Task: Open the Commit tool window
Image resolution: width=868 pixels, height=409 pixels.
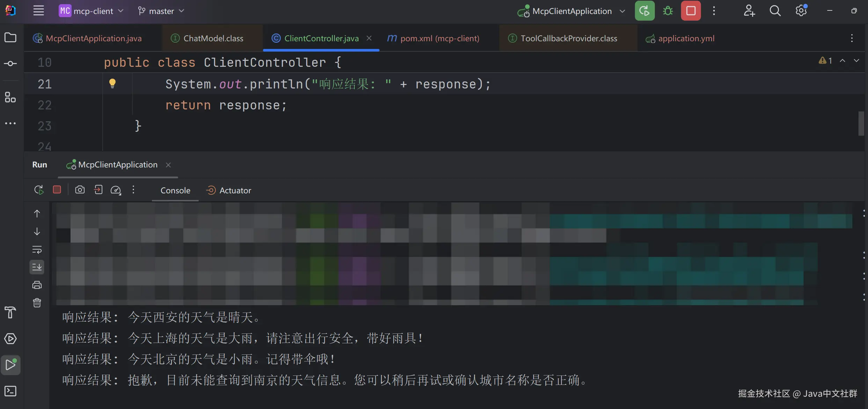Action: point(10,64)
